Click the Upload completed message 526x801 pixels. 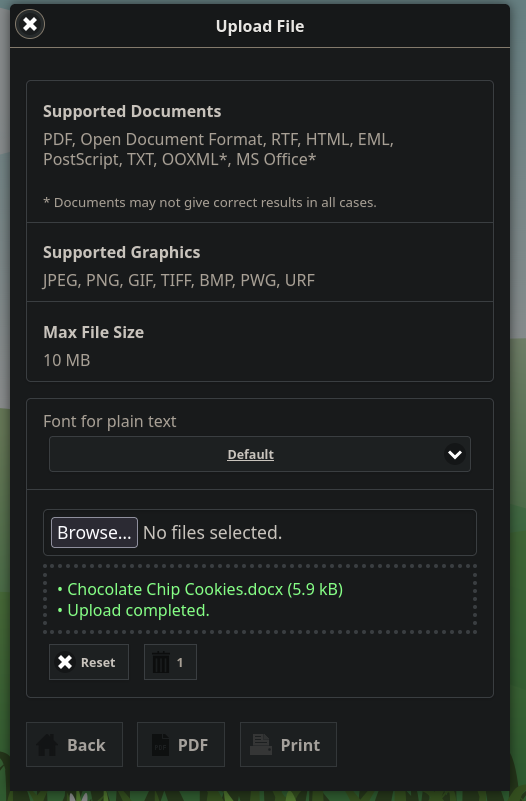click(133, 610)
